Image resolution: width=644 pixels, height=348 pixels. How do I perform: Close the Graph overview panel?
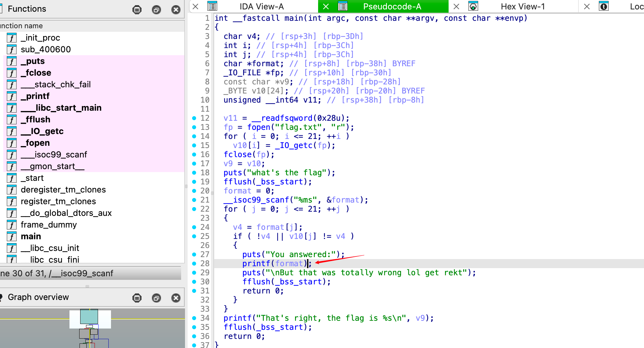(176, 298)
